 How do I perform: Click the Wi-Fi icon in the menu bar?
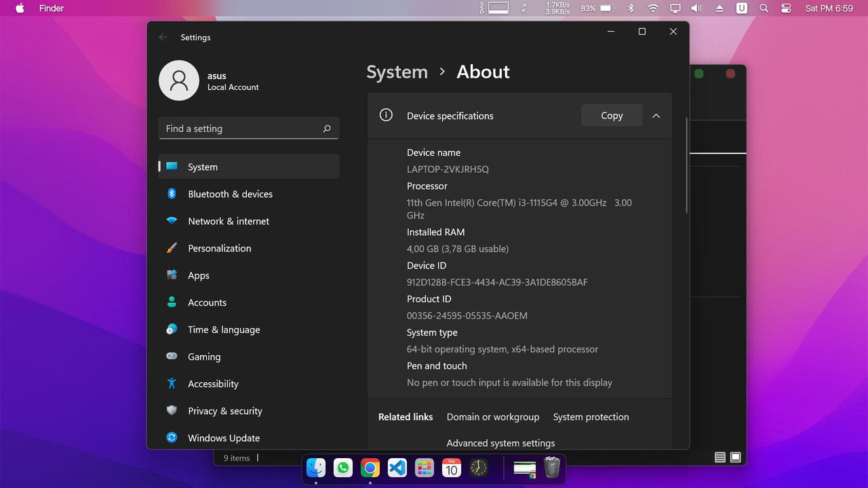tap(653, 8)
